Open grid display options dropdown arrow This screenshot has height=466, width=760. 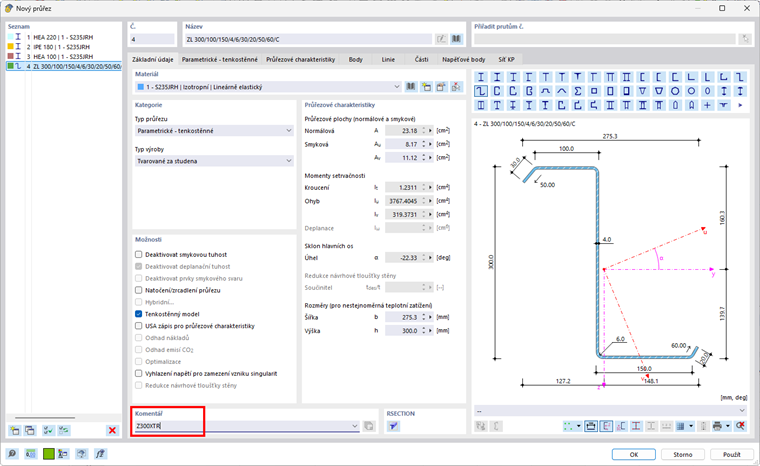click(x=691, y=426)
